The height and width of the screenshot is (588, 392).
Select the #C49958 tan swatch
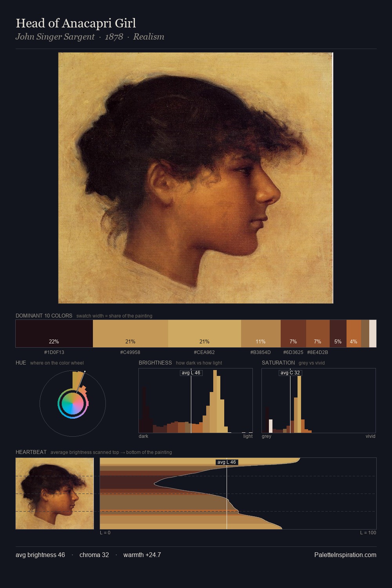[x=131, y=334]
